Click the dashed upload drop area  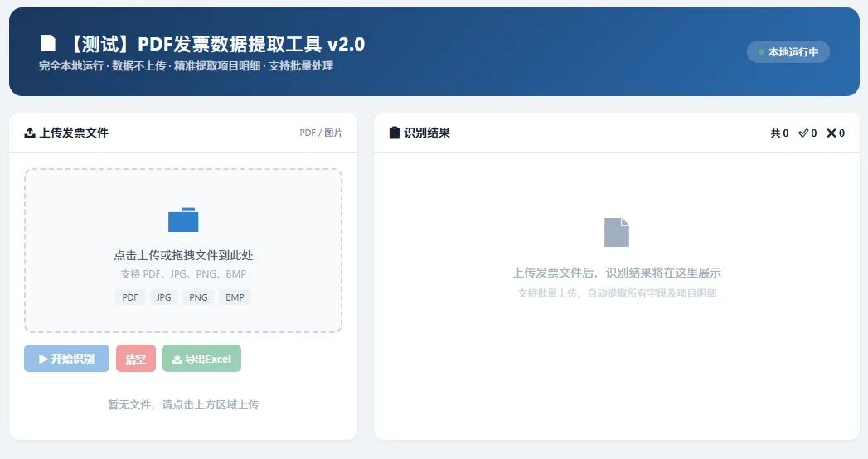click(183, 250)
